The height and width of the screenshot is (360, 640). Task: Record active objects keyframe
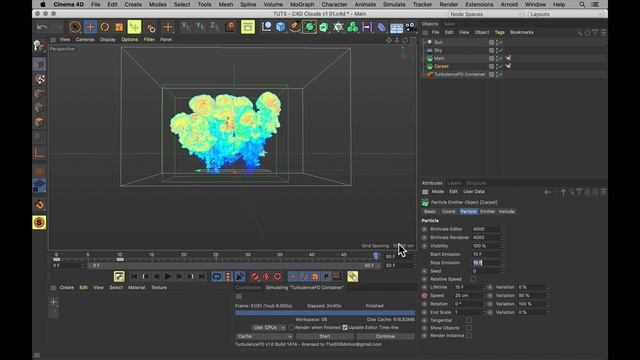(255, 277)
